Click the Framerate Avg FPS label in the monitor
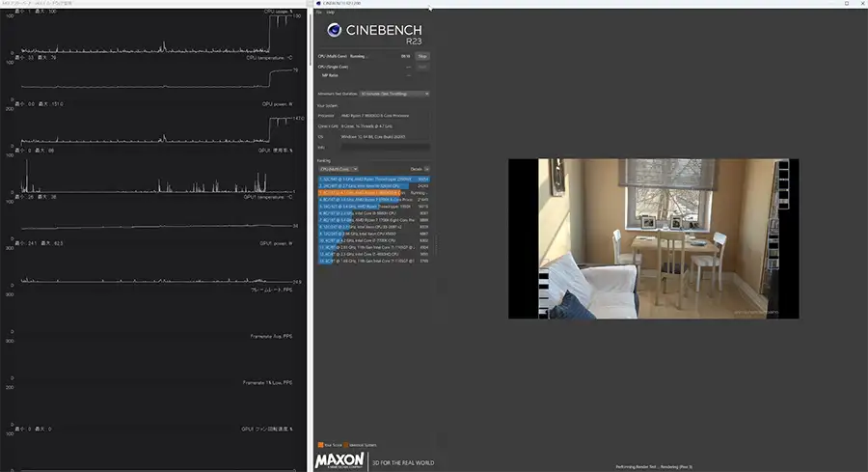 271,336
